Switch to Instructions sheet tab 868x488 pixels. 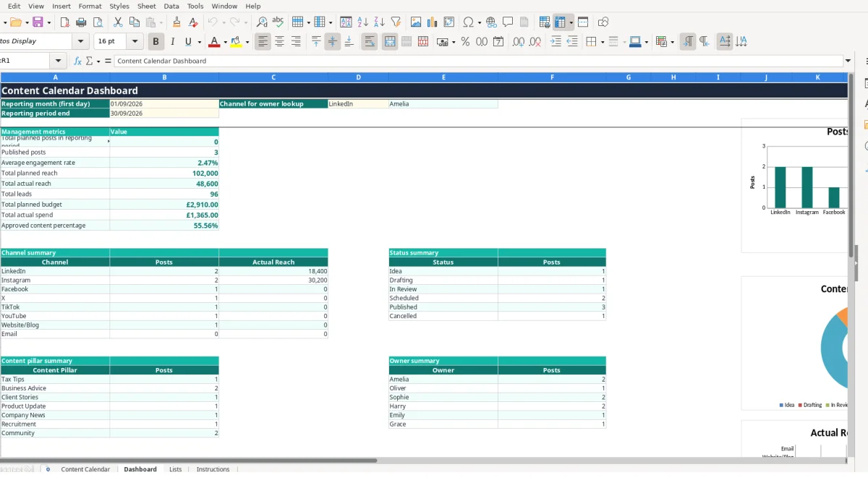213,469
